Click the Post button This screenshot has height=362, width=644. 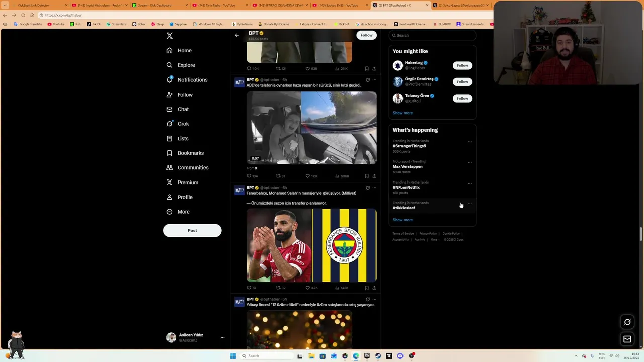pos(192,230)
